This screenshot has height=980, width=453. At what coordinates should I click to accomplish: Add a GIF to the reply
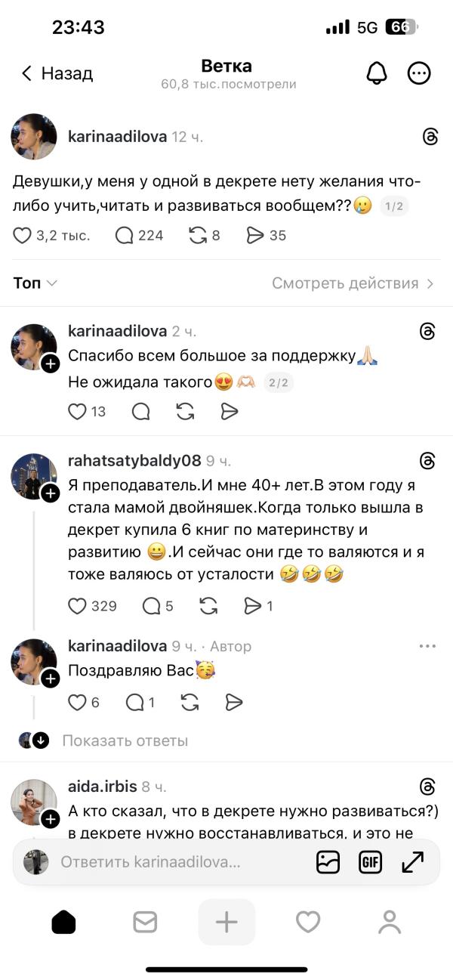tap(370, 861)
